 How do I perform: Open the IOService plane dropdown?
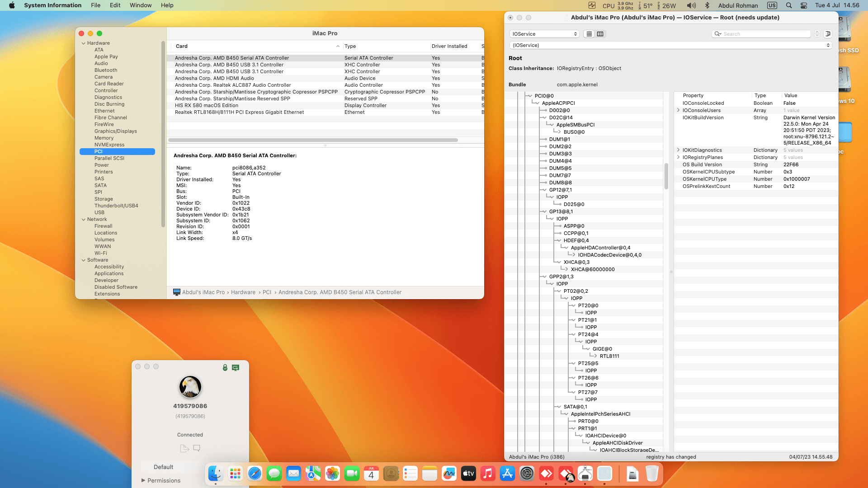pyautogui.click(x=544, y=33)
